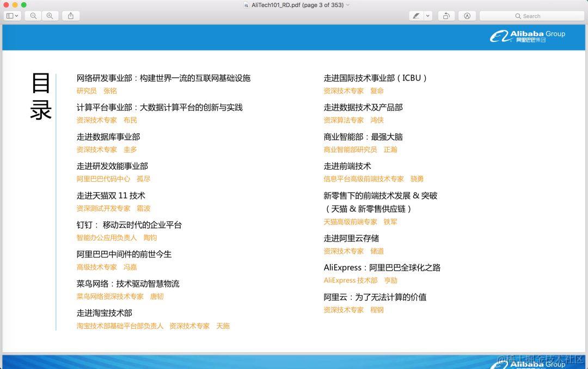Select the line 资深技术专家 程钢
This screenshot has width=588, height=369.
pyautogui.click(x=354, y=310)
